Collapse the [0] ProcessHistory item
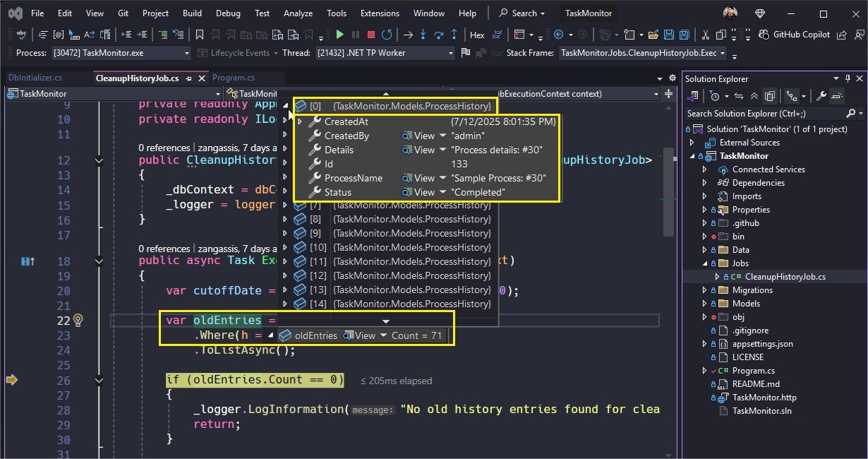The image size is (868, 459). 287,106
